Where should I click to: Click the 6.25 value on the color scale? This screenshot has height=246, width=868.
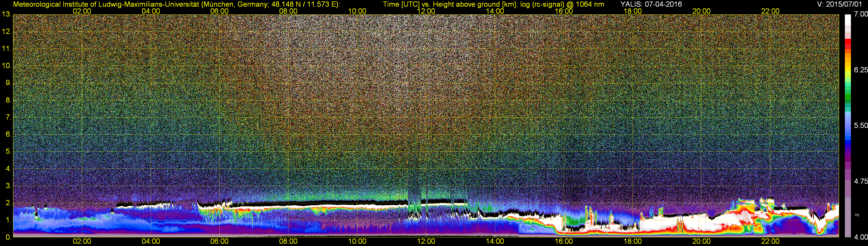click(861, 70)
